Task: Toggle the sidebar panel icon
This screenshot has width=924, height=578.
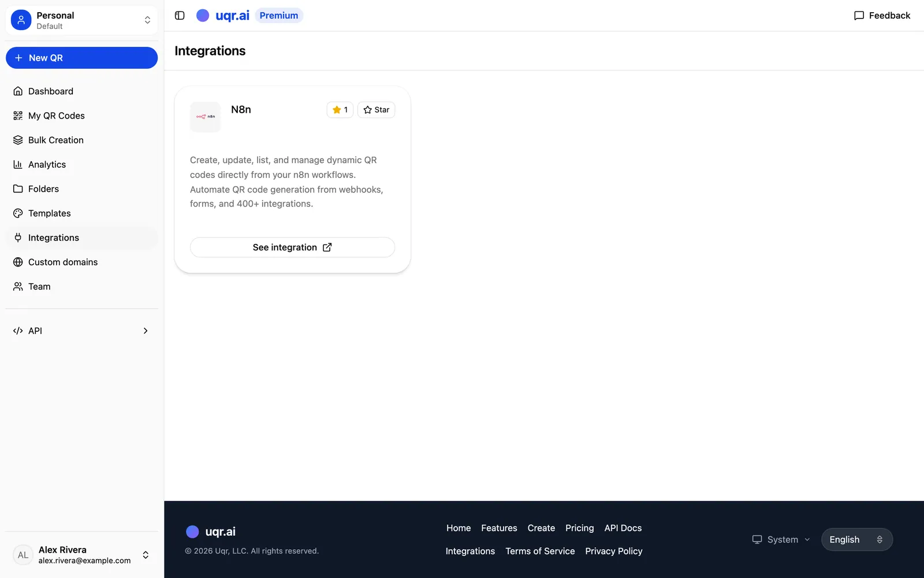Action: (x=180, y=16)
